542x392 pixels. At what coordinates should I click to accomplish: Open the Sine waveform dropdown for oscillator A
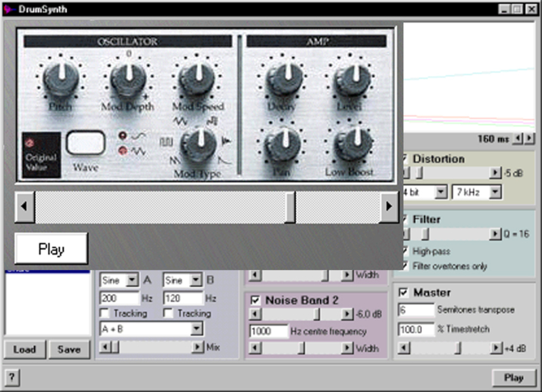[132, 280]
